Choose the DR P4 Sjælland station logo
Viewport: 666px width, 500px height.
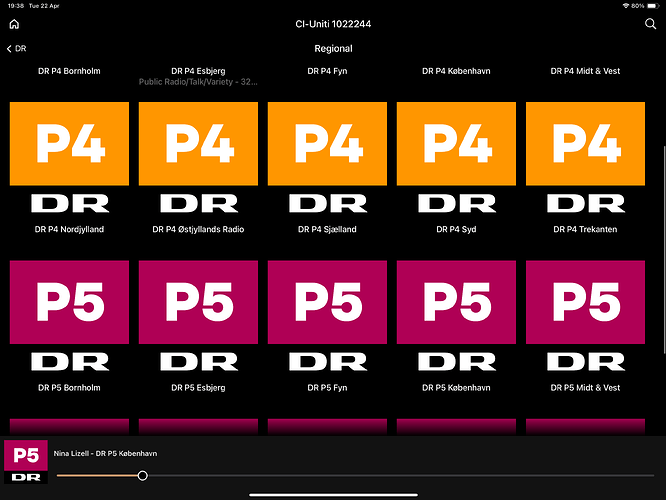[x=327, y=158]
